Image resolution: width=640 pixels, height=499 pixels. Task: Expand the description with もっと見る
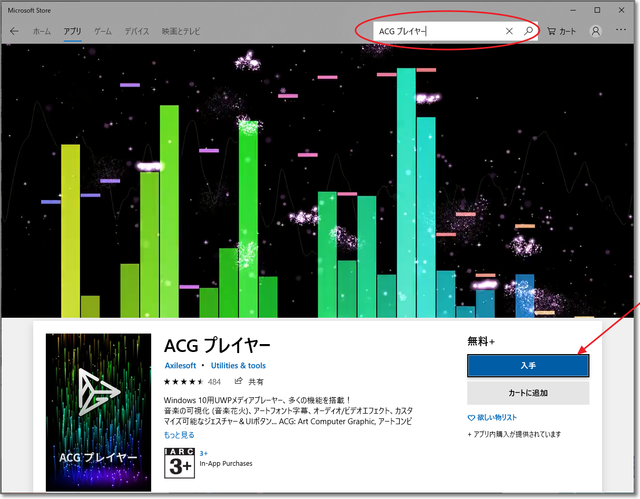coord(179,435)
